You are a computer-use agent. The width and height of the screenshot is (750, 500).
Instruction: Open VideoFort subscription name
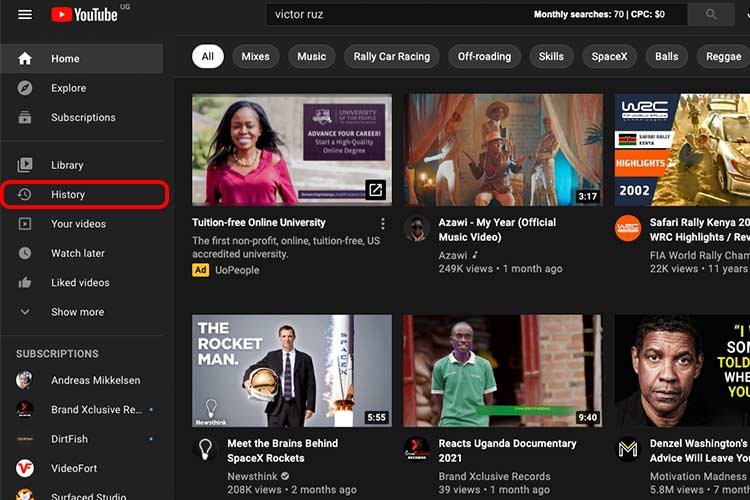pyautogui.click(x=74, y=468)
